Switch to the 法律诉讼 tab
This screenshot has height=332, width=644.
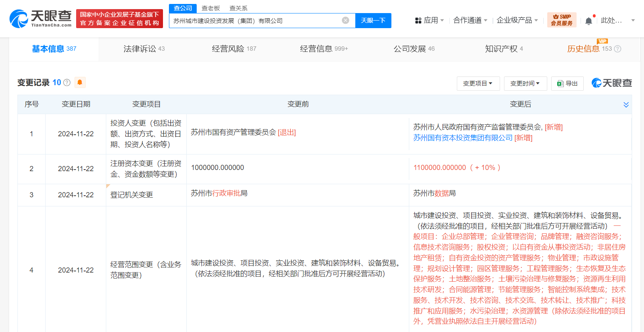pos(144,49)
